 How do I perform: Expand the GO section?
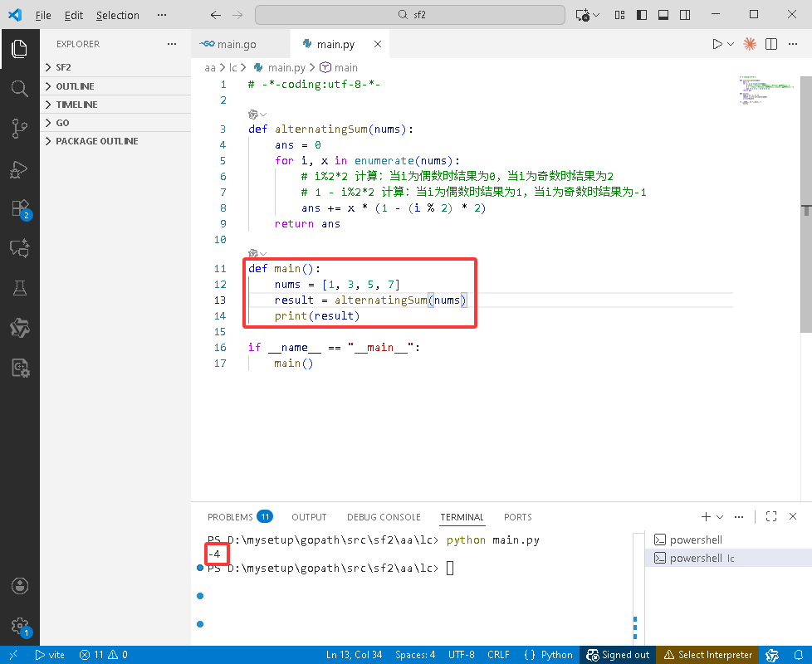115,123
